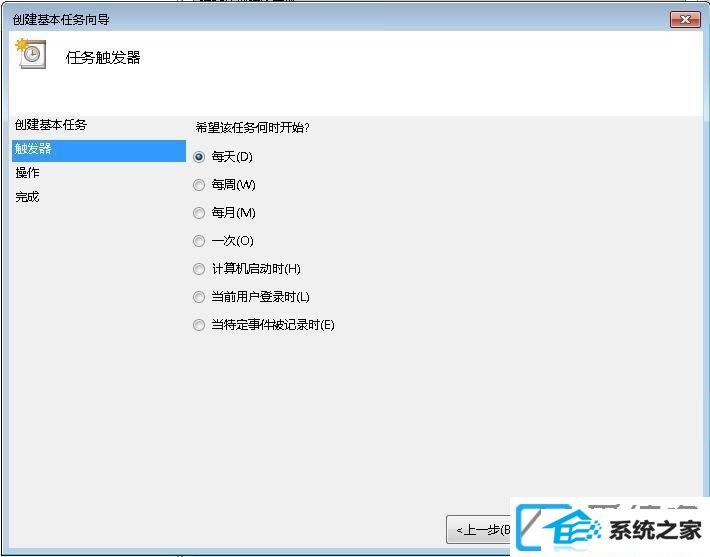
Task: Go to the 操作 step in sidebar
Action: (x=27, y=173)
